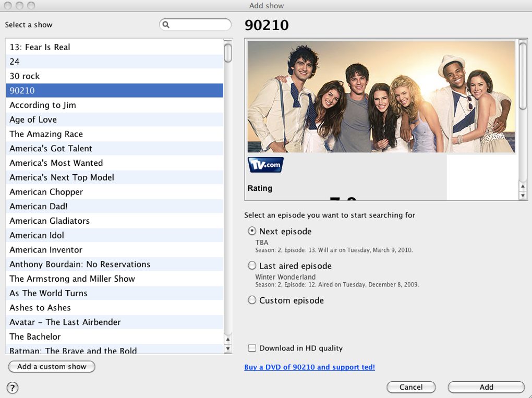Screen dimensions: 532x398
Task: Select America's Most Wanted
Action: (x=115, y=163)
